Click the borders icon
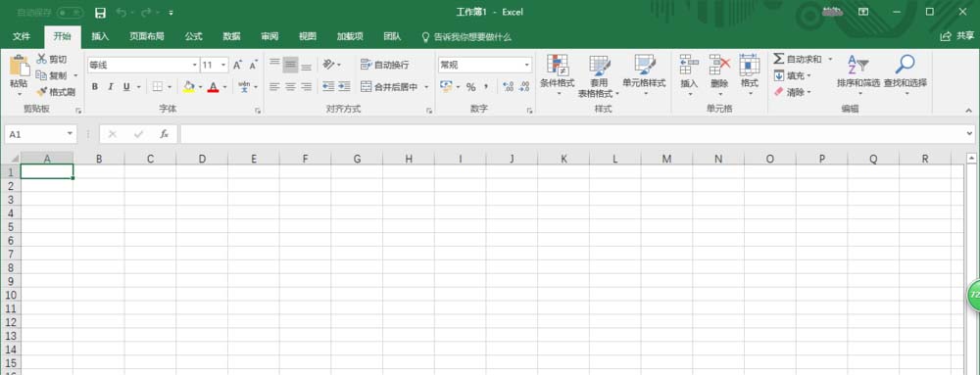The height and width of the screenshot is (375, 980). 158,87
